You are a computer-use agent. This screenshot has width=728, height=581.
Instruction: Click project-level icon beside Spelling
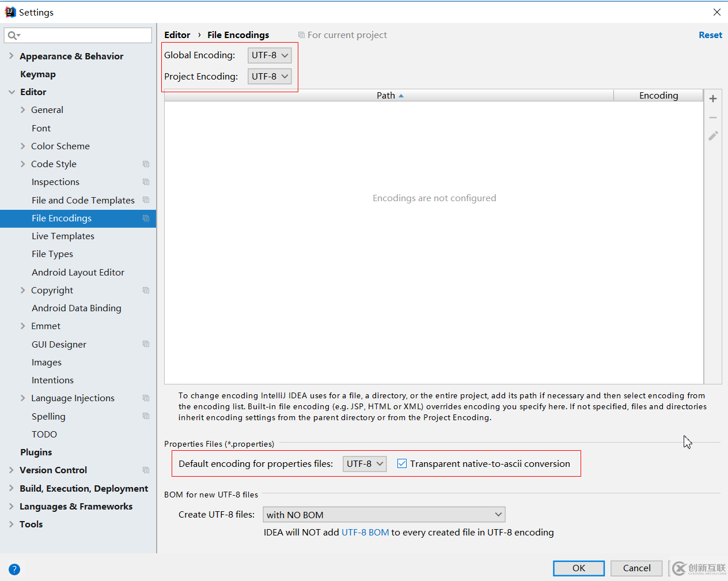(x=146, y=416)
